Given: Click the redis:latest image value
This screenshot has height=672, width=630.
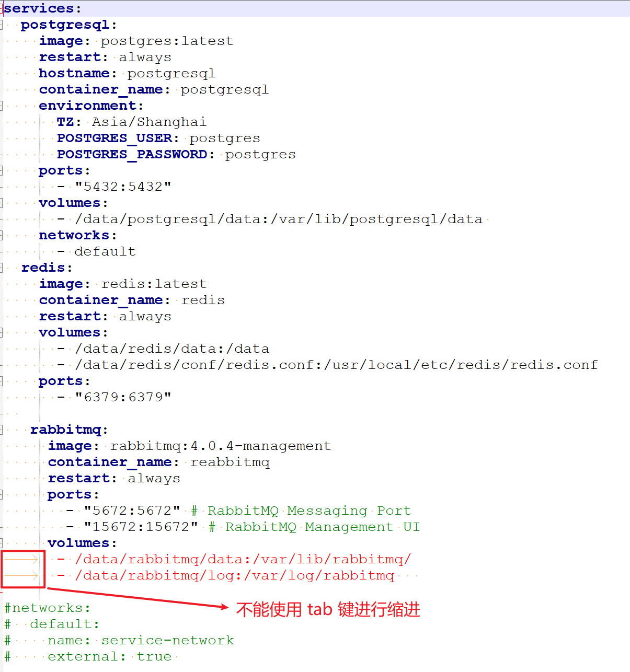Looking at the screenshot, I should pyautogui.click(x=154, y=284).
